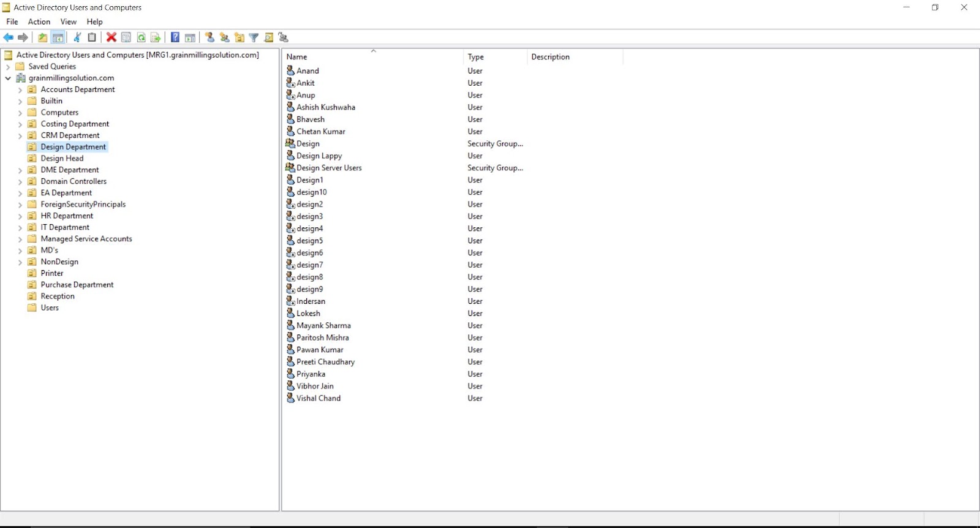This screenshot has width=980, height=528.
Task: Expand the IT Department OU
Action: tap(20, 228)
